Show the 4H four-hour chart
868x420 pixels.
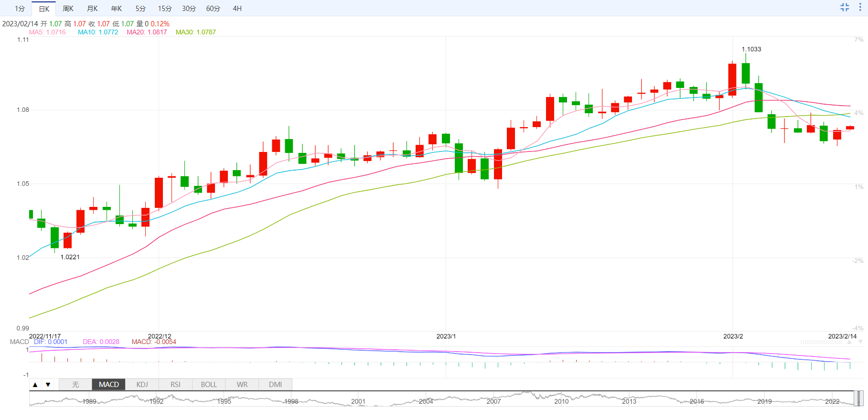click(237, 9)
